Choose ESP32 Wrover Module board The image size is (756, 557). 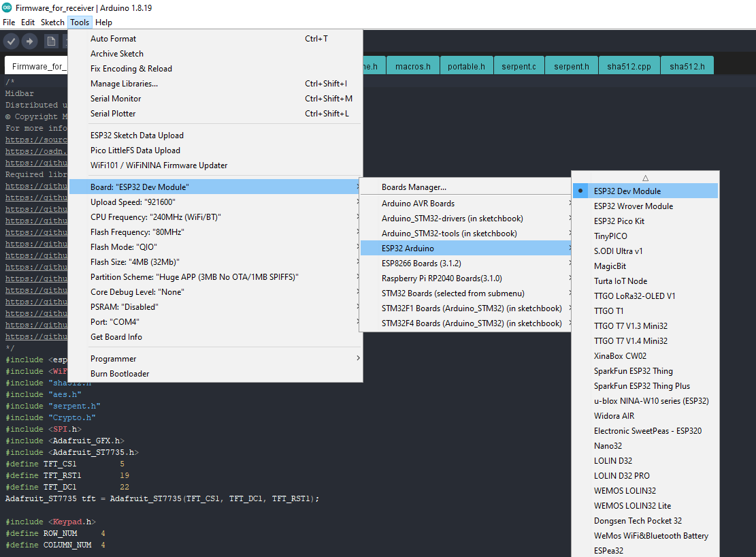[633, 206]
